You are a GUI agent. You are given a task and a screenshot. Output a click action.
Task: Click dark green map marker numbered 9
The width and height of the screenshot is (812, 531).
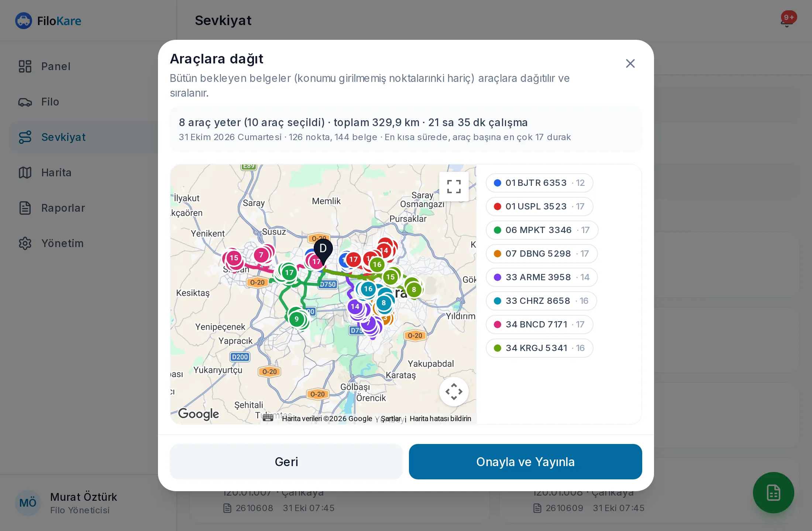pyautogui.click(x=296, y=319)
